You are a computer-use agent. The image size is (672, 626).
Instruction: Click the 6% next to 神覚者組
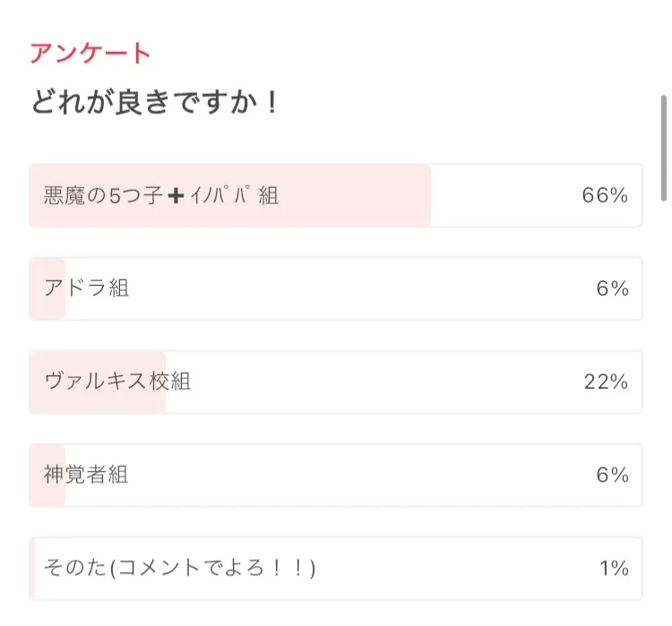pyautogui.click(x=612, y=476)
